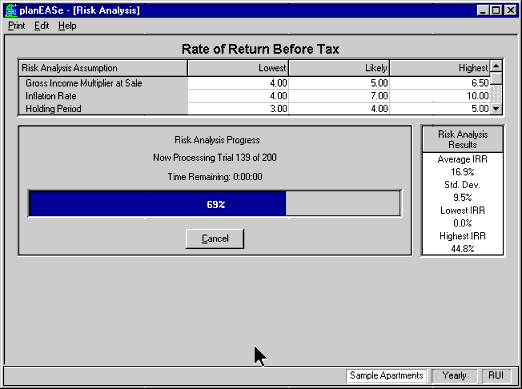The image size is (522, 389).
Task: Click the Average IRR value 16.9%
Action: tap(462, 172)
